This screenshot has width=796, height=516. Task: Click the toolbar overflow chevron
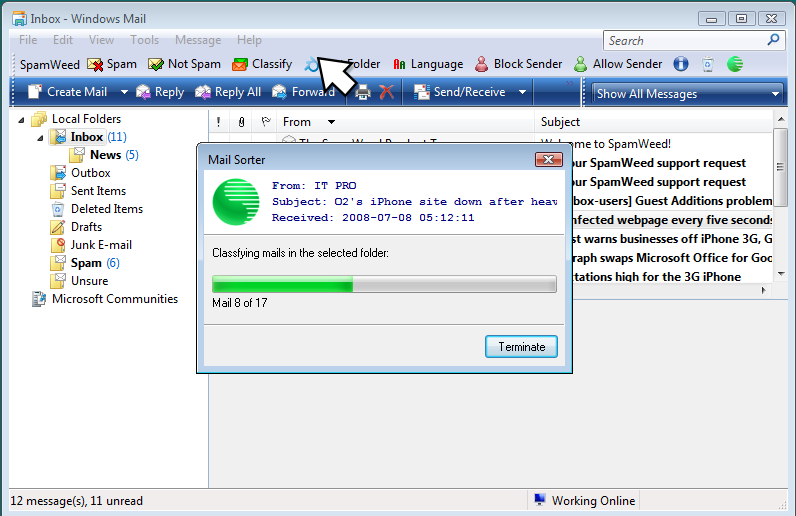(x=569, y=83)
